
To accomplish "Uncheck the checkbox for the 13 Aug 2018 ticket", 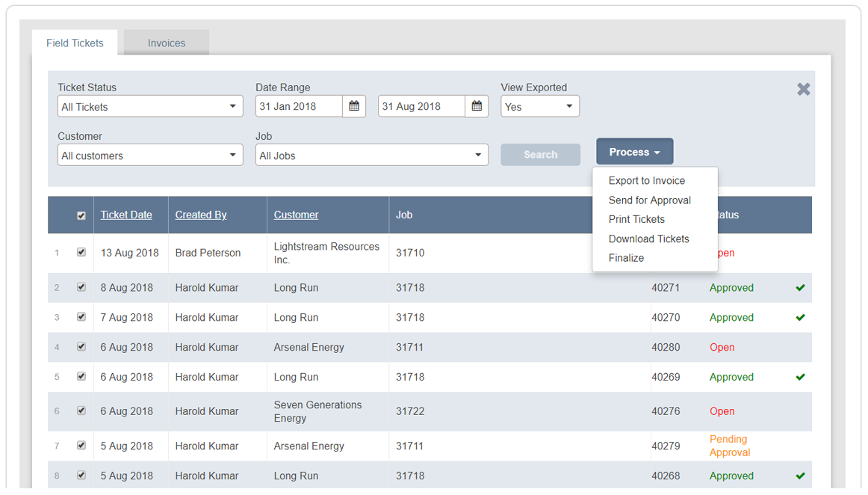I will coord(81,252).
